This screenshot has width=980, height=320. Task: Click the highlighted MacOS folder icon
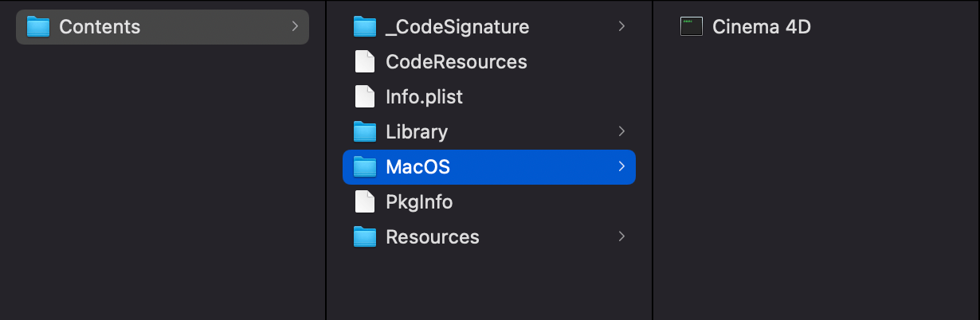[364, 167]
